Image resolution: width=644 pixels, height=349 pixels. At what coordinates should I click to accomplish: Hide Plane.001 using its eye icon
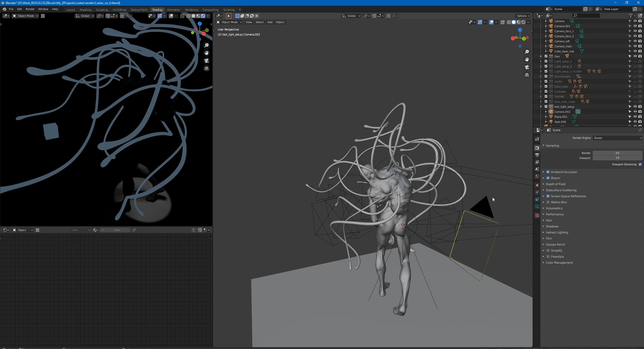point(635,117)
